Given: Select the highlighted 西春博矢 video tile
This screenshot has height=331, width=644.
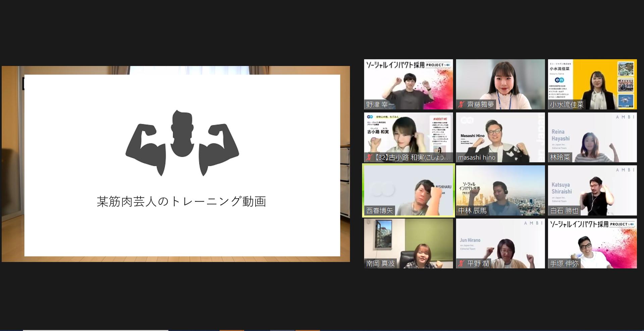Looking at the screenshot, I should (x=408, y=190).
